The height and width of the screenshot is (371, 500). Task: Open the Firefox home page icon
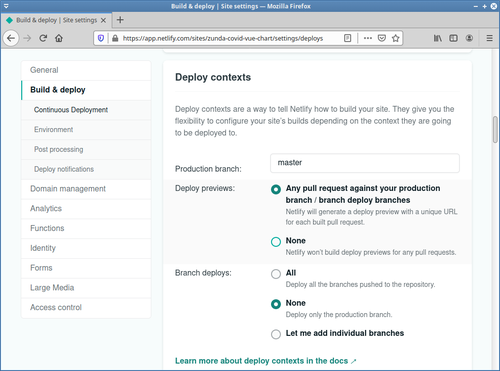pos(59,38)
